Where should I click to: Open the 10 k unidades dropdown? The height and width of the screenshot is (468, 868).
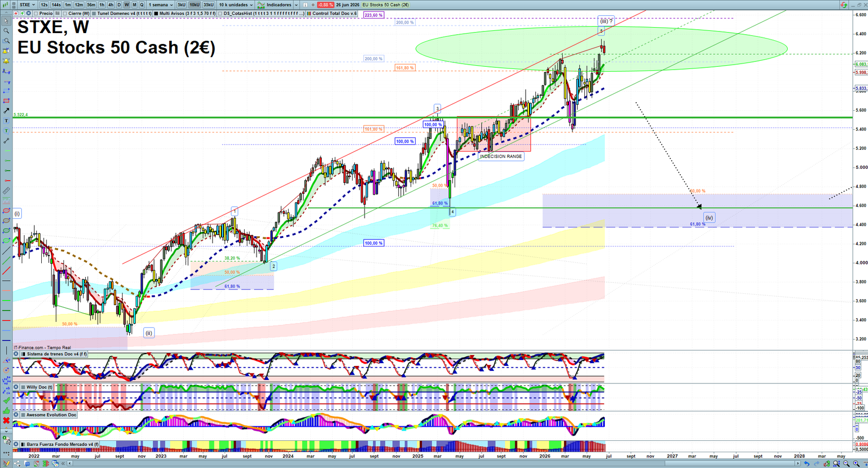coord(236,4)
